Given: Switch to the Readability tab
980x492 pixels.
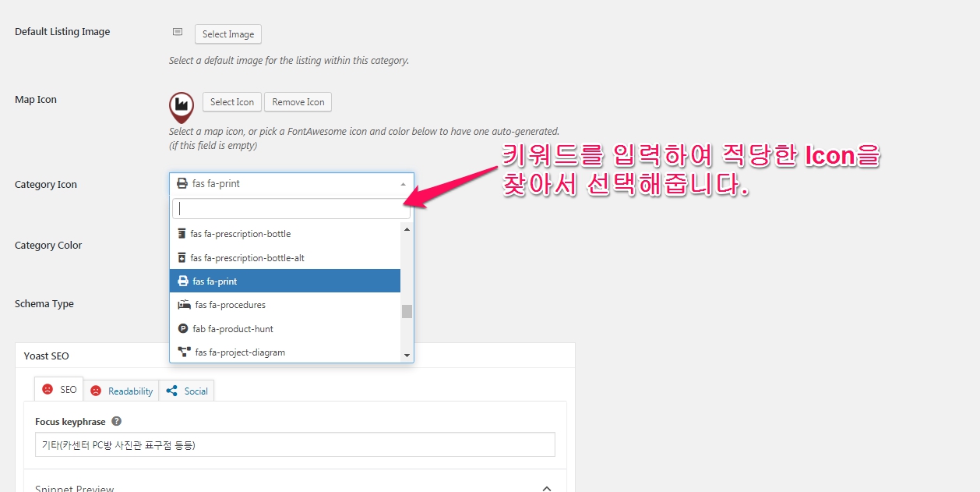Looking at the screenshot, I should (122, 391).
